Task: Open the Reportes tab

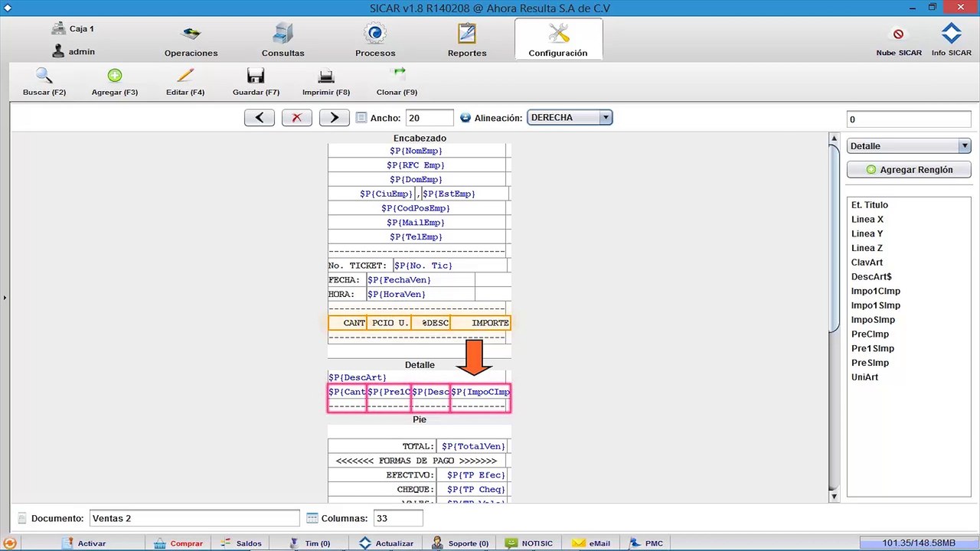Action: (x=467, y=41)
